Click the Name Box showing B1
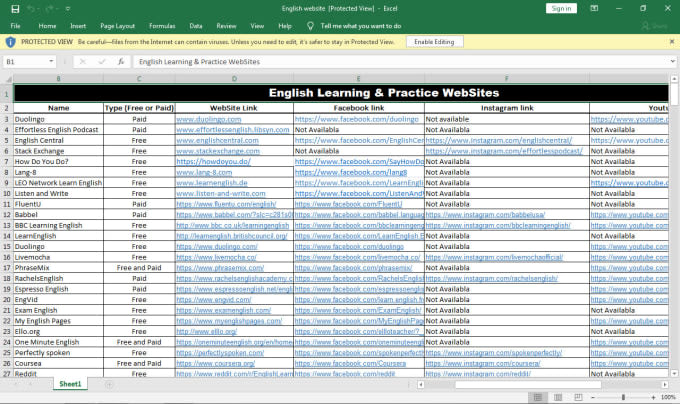The height and width of the screenshot is (404, 680). (x=25, y=62)
